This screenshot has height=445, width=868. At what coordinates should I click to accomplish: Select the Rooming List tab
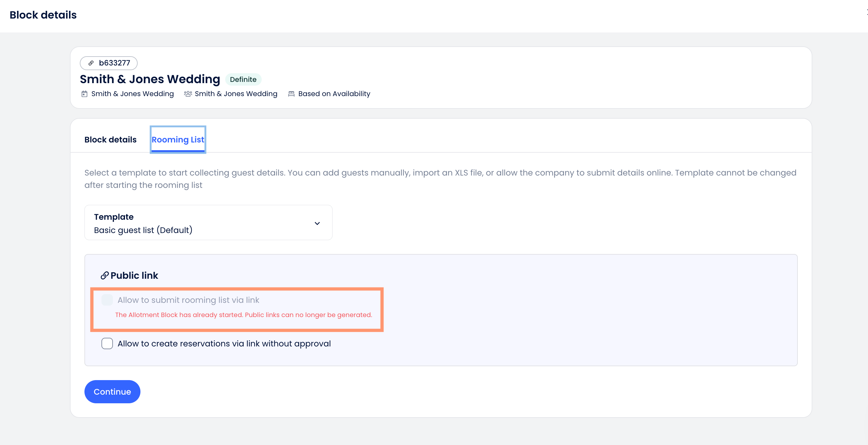click(x=178, y=139)
